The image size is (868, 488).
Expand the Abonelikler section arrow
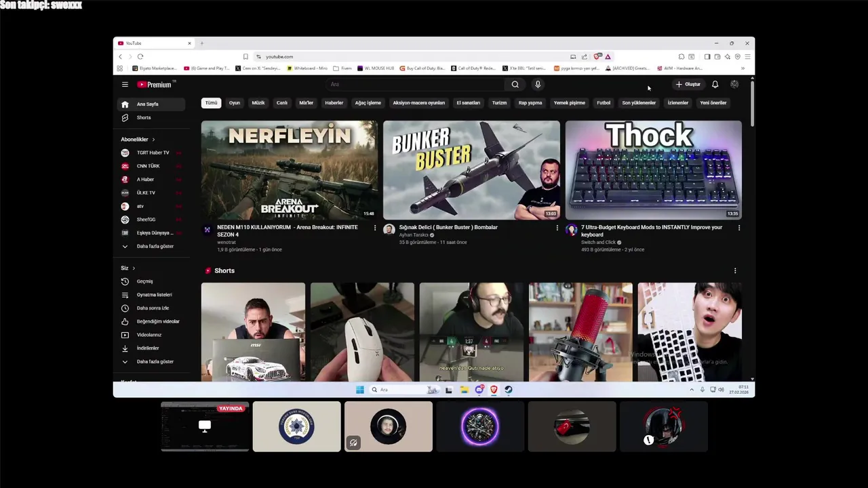pos(153,140)
